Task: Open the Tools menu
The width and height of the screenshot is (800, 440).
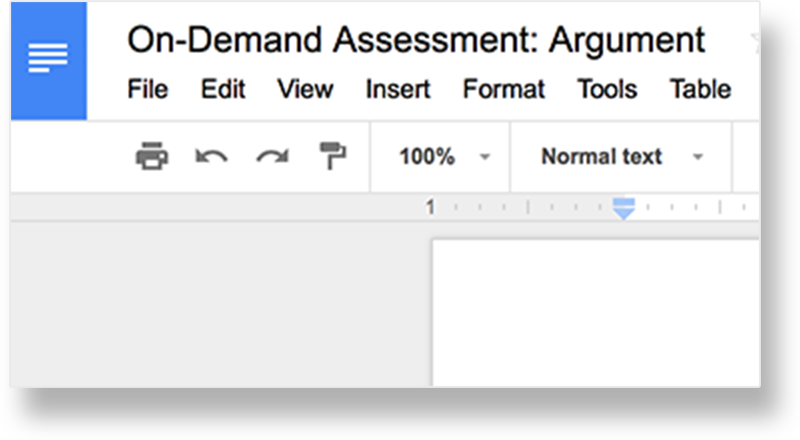Action: (607, 89)
